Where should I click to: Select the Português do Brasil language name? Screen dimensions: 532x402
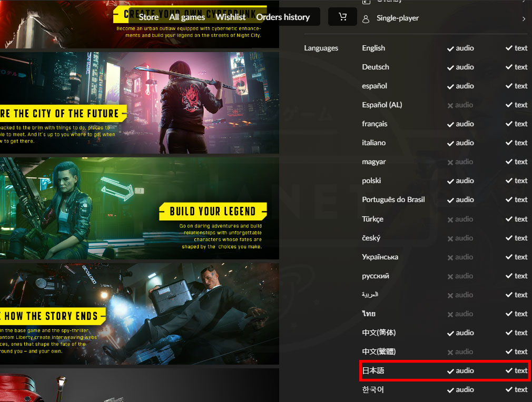pos(393,199)
